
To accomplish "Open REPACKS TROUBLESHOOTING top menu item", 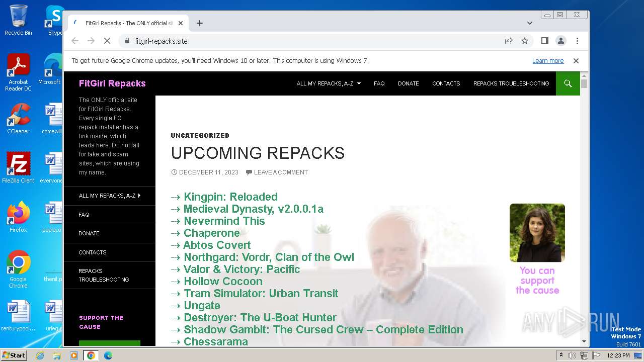I will 511,83.
